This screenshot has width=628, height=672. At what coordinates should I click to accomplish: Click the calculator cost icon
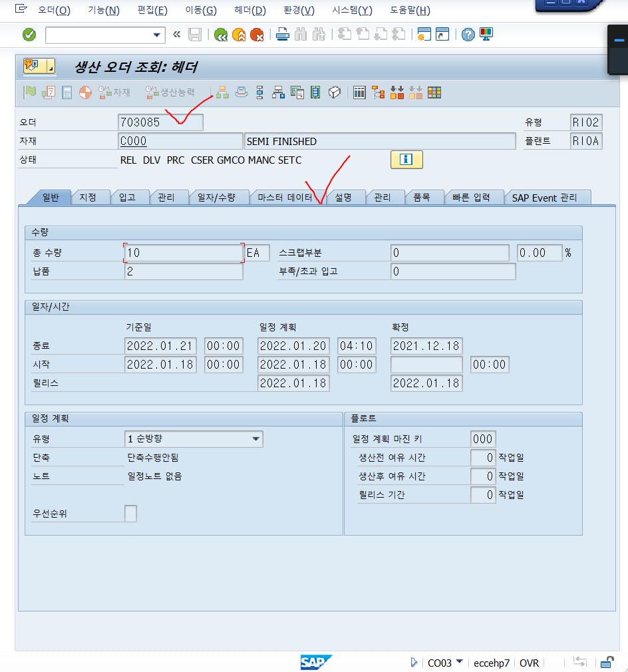[67, 92]
